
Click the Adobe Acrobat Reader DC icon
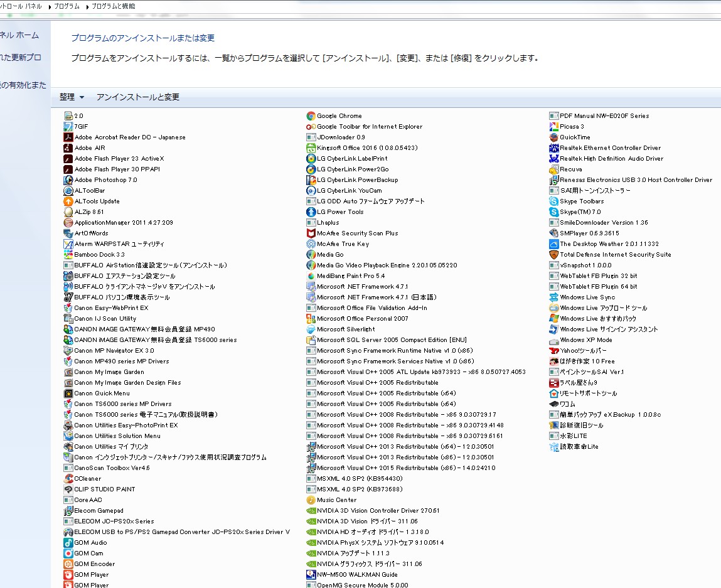click(68, 137)
